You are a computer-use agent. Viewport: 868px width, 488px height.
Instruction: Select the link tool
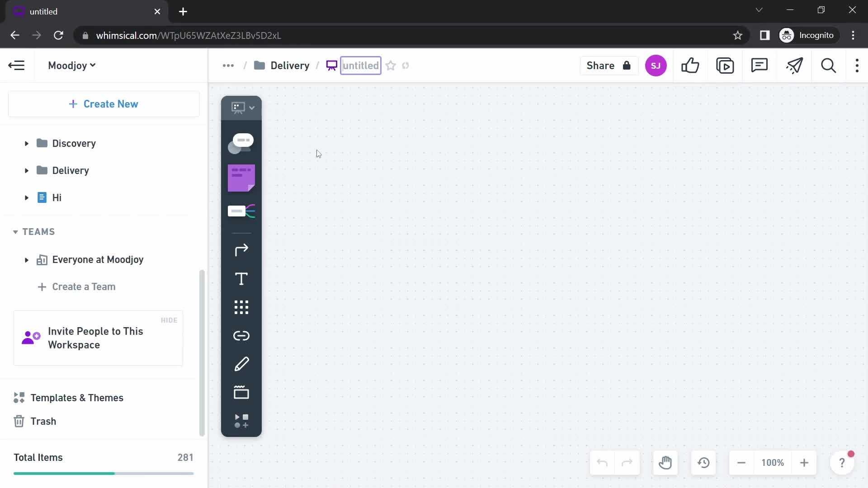tap(242, 336)
